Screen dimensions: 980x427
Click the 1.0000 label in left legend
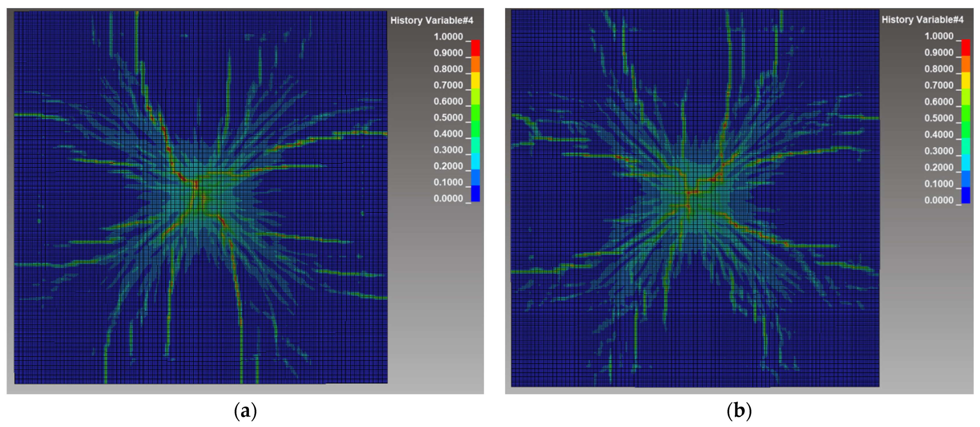coord(448,37)
